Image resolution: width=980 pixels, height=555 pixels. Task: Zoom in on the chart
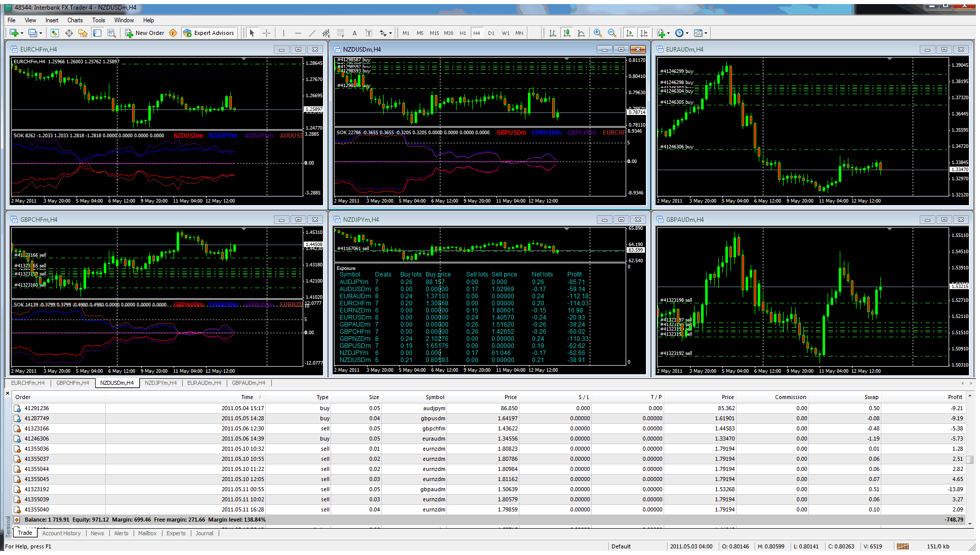coord(598,33)
